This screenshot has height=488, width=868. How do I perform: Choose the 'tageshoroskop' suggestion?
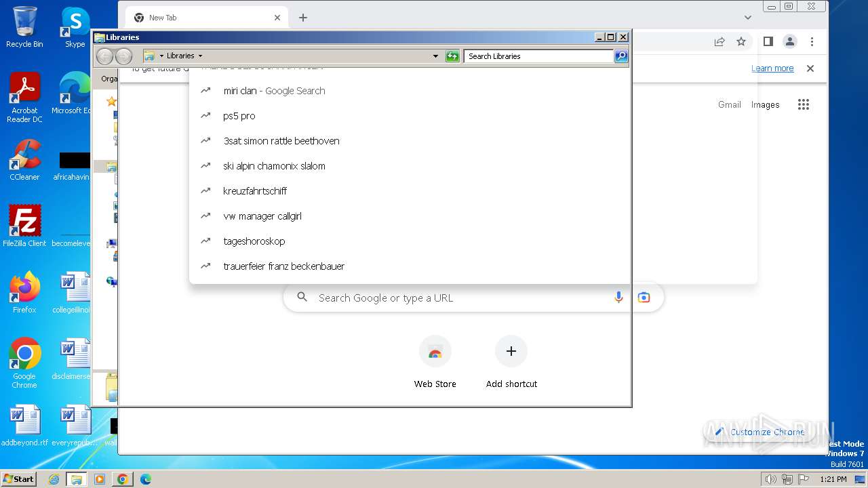(x=473, y=241)
